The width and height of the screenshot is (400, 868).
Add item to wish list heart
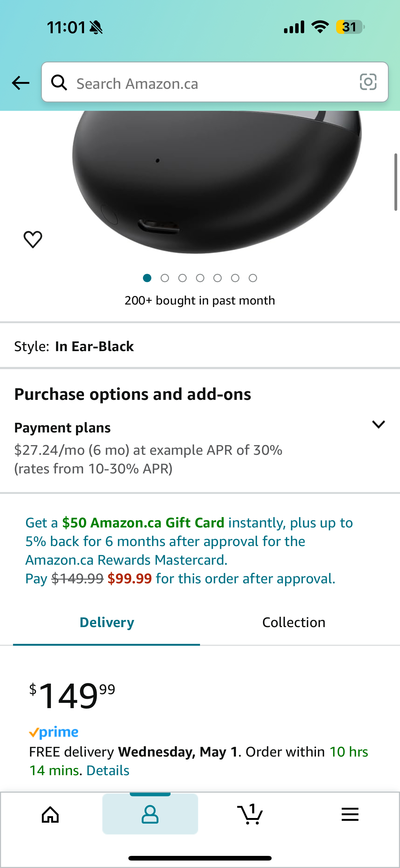[33, 239]
